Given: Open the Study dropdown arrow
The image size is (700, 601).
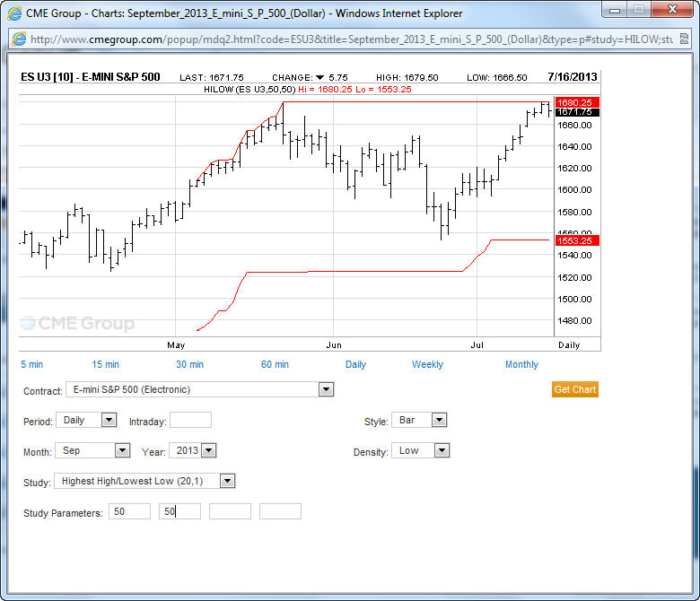Looking at the screenshot, I should (x=227, y=481).
